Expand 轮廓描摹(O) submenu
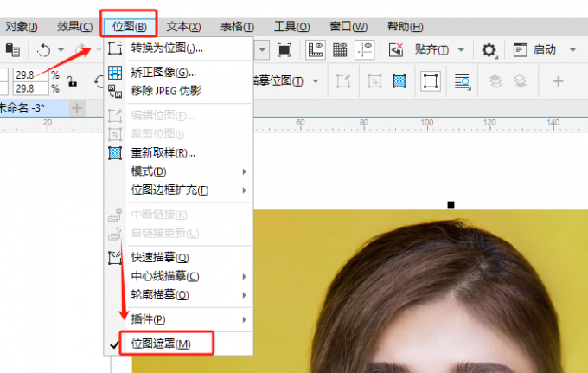The height and width of the screenshot is (373, 588). [x=178, y=295]
